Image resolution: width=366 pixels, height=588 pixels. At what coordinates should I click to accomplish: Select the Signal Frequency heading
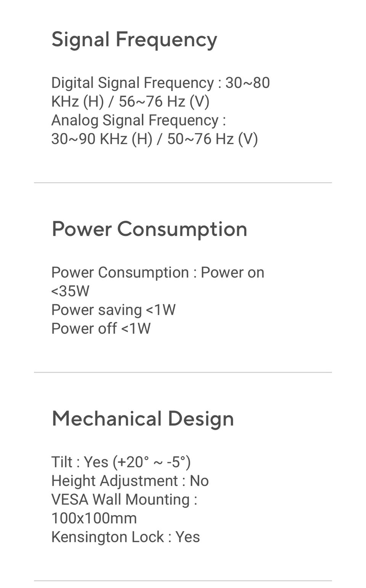[x=134, y=40]
